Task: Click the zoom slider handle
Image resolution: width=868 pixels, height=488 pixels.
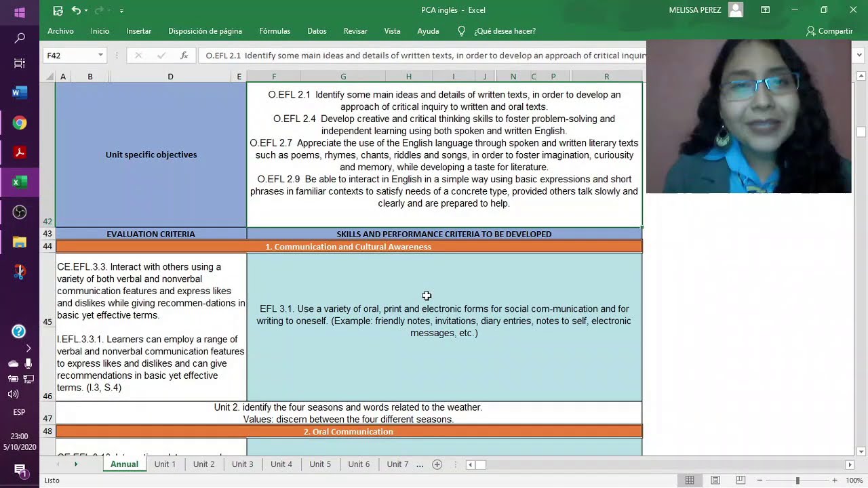Action: pyautogui.click(x=797, y=481)
